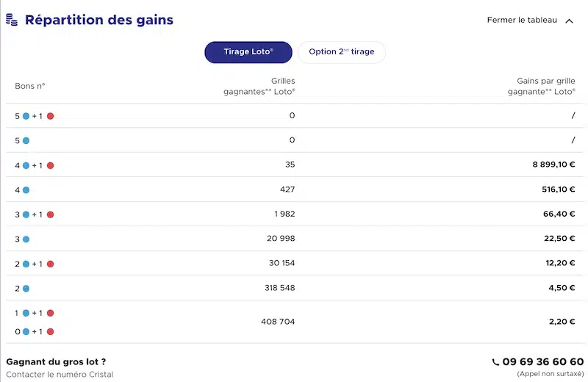This screenshot has width=588, height=382.
Task: Collapse table with the Fermer le tableau chevron
Action: [x=569, y=21]
